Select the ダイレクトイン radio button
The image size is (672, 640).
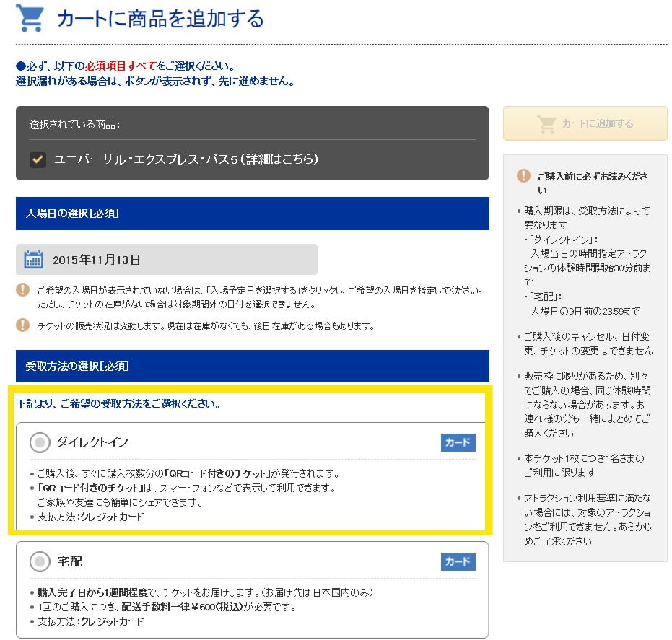coord(40,442)
